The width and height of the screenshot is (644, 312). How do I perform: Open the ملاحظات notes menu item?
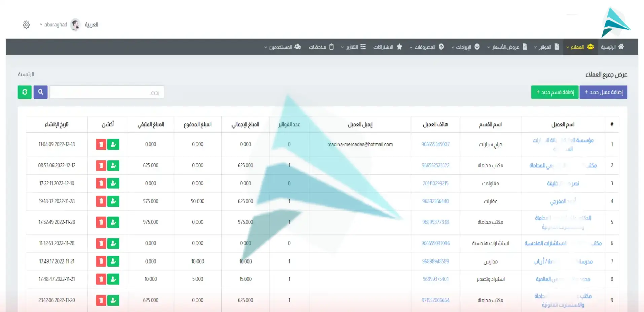pyautogui.click(x=321, y=47)
